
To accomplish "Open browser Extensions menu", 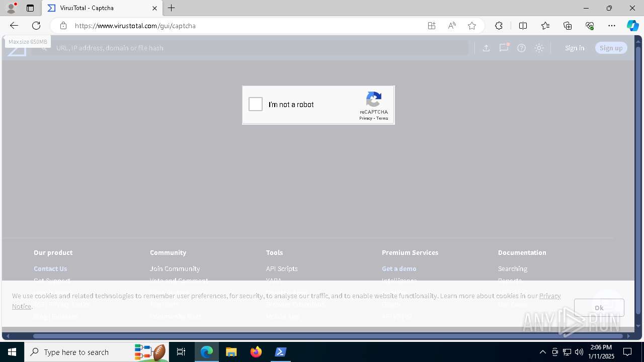I will (499, 26).
